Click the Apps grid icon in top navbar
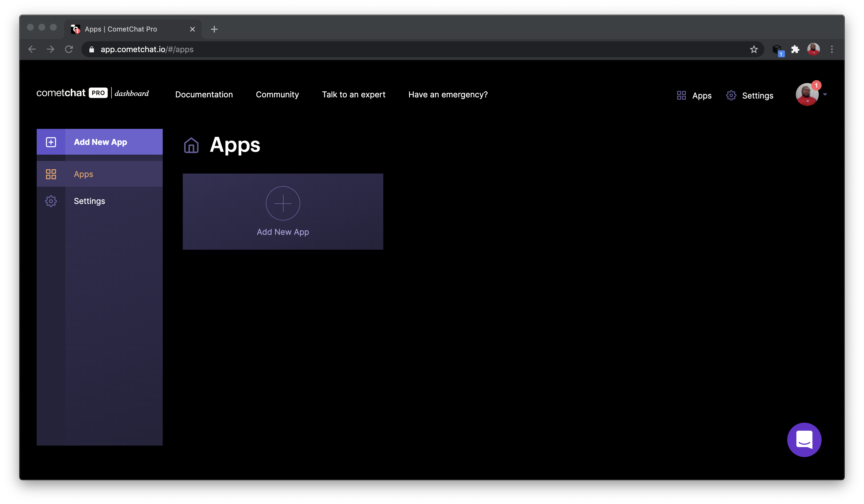The image size is (864, 504). pos(681,95)
